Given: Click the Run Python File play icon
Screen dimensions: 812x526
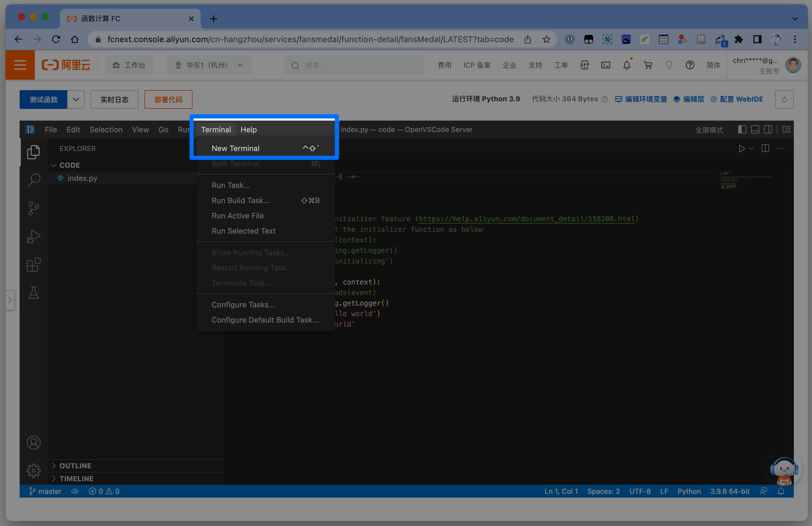Looking at the screenshot, I should click(742, 149).
